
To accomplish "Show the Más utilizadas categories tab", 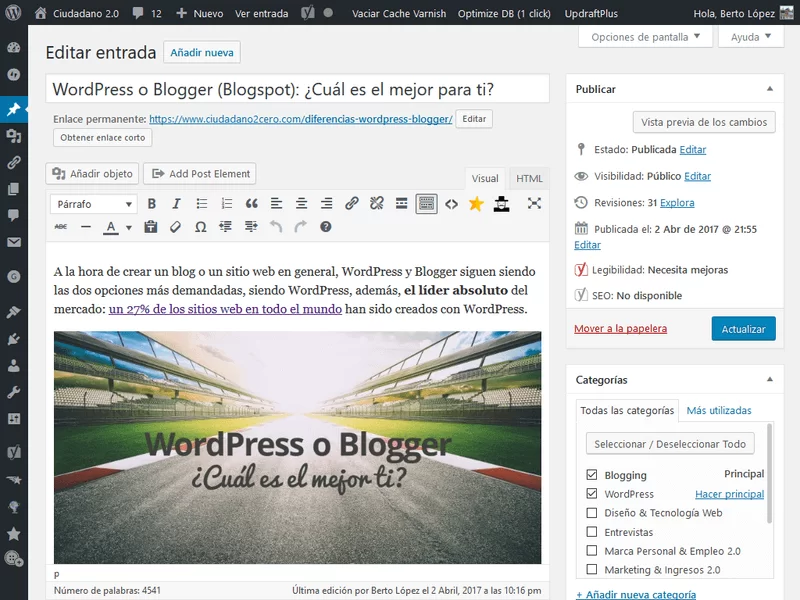I will [x=719, y=410].
